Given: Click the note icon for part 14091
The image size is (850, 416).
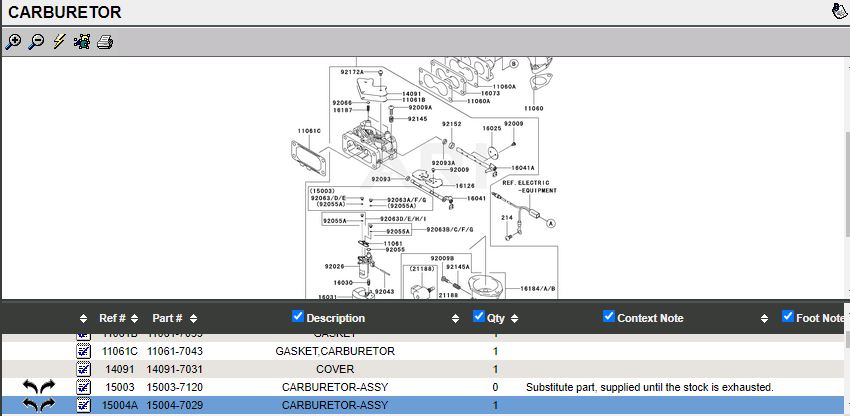Looking at the screenshot, I should tap(84, 369).
